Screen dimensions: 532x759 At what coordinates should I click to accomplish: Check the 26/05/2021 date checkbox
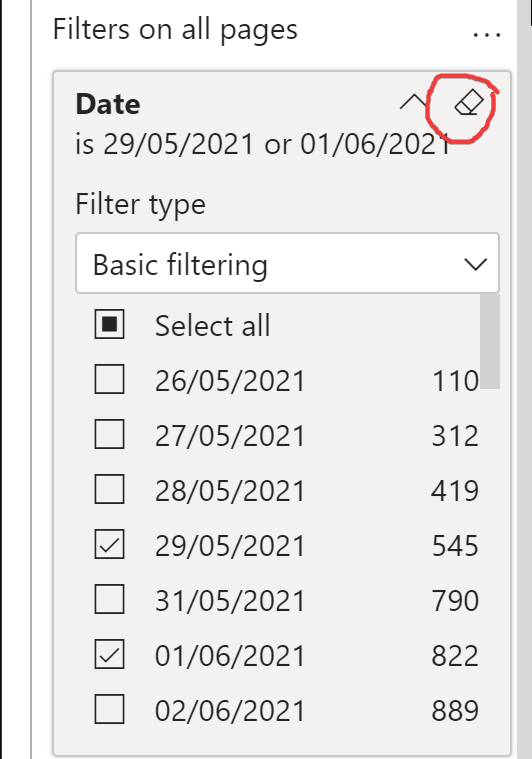[x=109, y=379]
